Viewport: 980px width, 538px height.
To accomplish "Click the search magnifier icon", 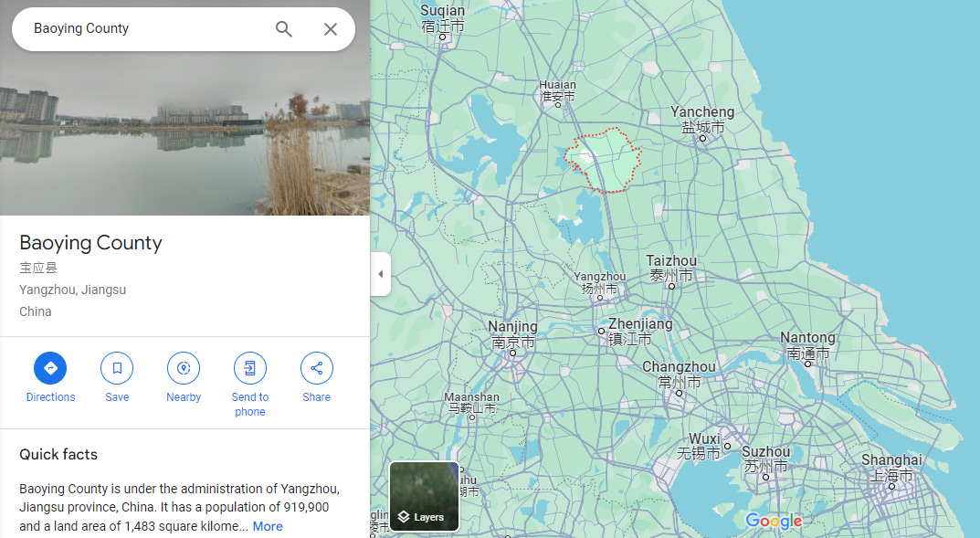I will [x=284, y=28].
